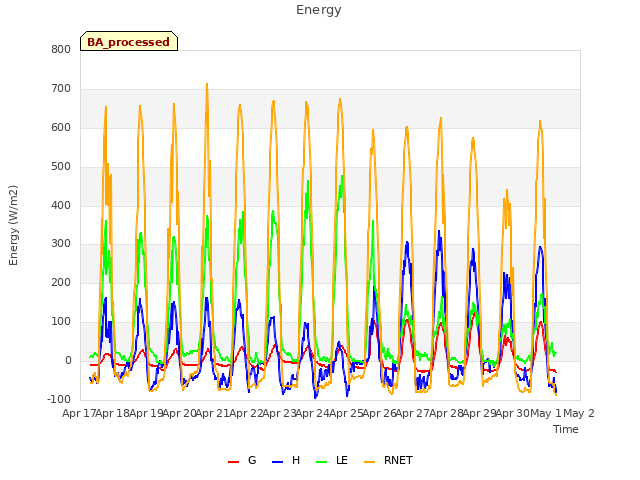Viewport: 640px width, 480px height.
Task: Click the orange RNET legend color marker
Action: (369, 462)
